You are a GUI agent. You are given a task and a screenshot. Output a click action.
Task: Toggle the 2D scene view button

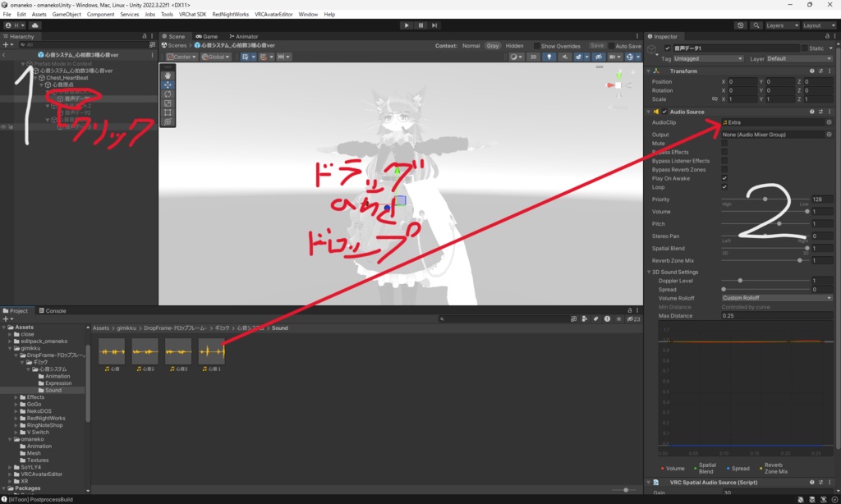(x=533, y=57)
